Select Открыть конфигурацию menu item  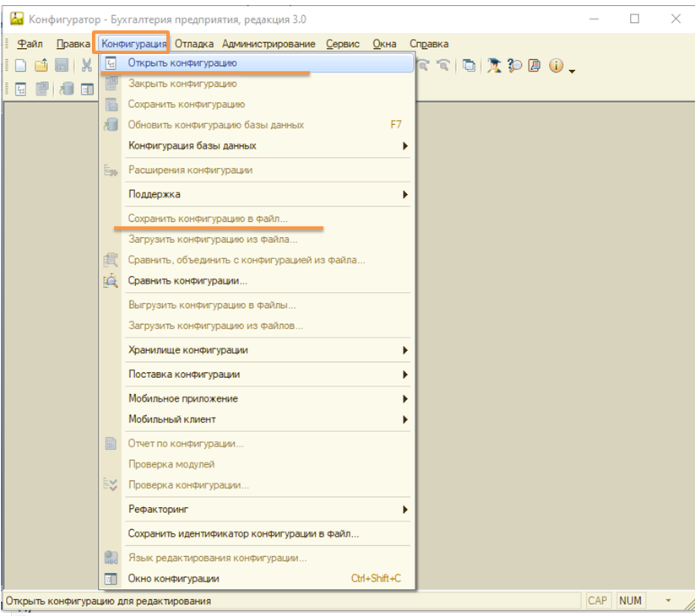point(182,63)
